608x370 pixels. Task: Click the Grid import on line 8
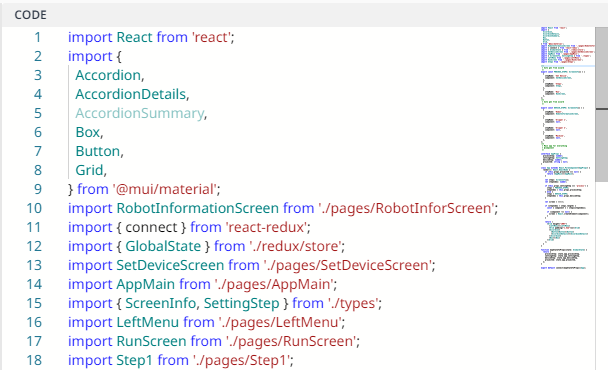click(89, 170)
